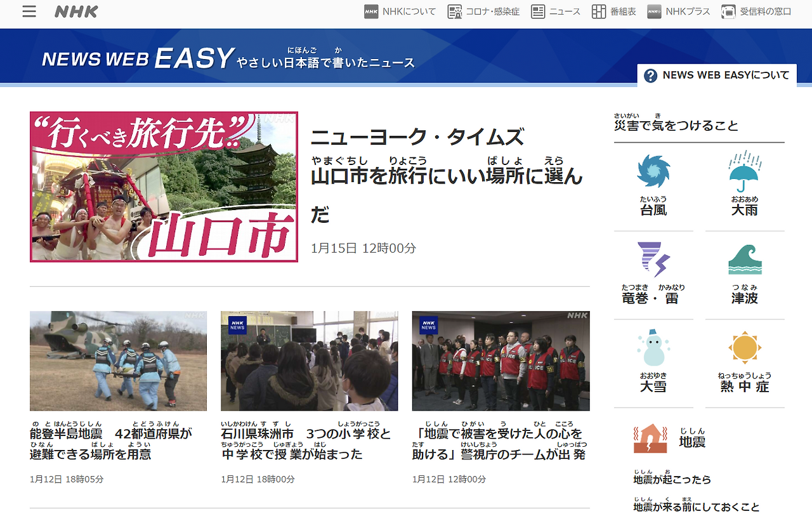The image size is (812, 523).
Task: Open 受信料の窓口 menu link
Action: pyautogui.click(x=766, y=11)
